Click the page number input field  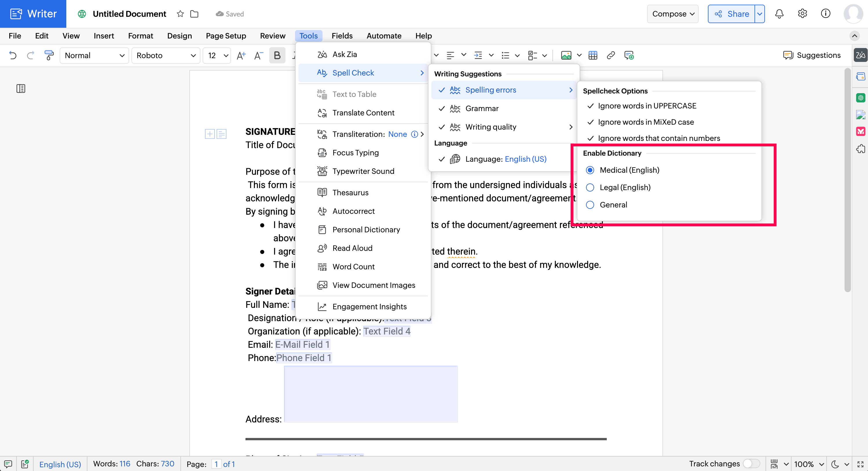[x=216, y=464]
